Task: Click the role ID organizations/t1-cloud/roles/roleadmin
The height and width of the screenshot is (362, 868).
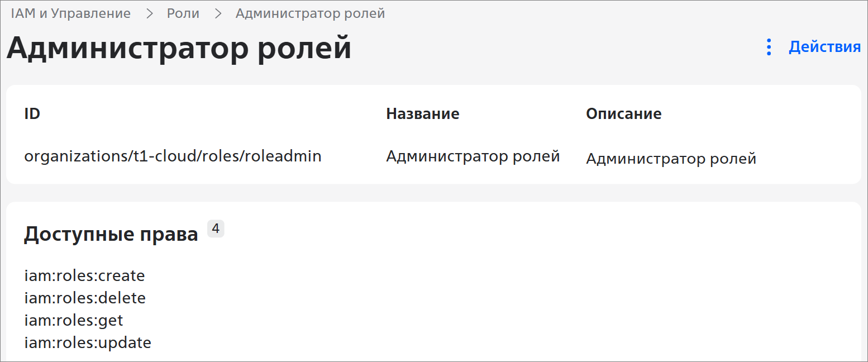Action: tap(173, 156)
